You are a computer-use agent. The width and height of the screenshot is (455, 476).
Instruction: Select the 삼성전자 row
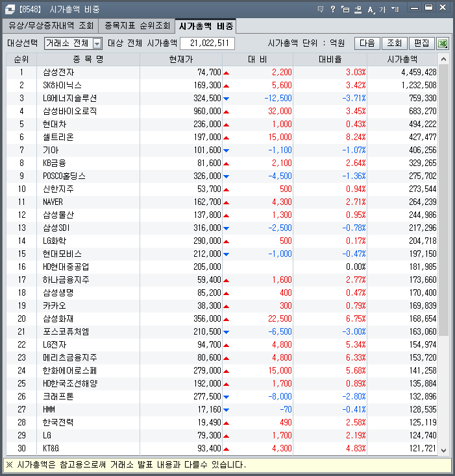pos(222,72)
